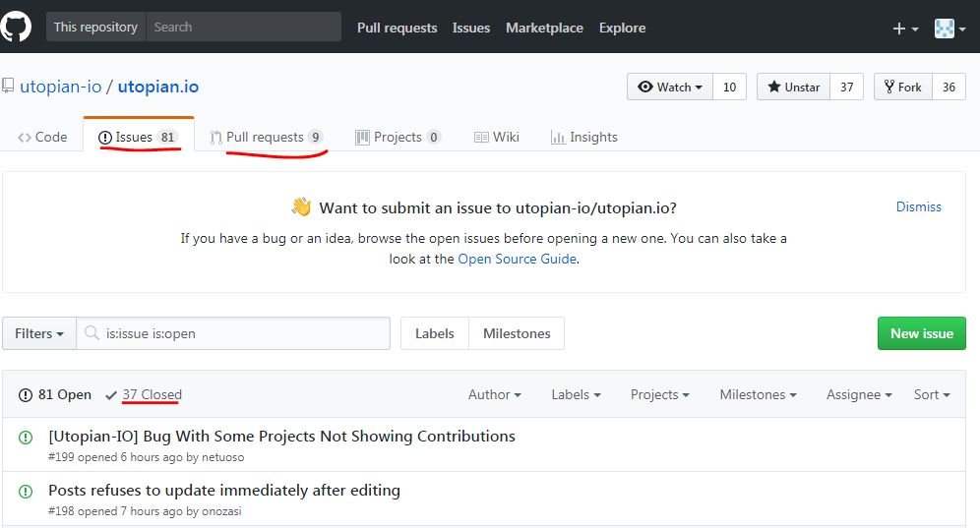
Task: Open the Wiki tab
Action: point(497,137)
